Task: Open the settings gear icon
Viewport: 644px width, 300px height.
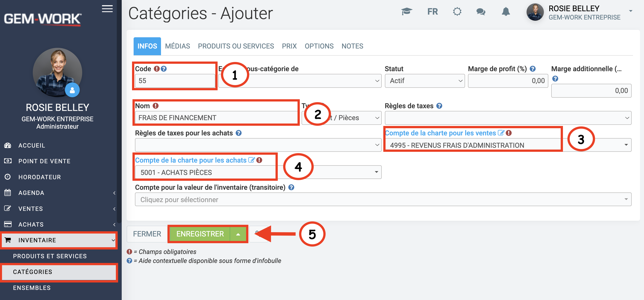Action: [457, 11]
